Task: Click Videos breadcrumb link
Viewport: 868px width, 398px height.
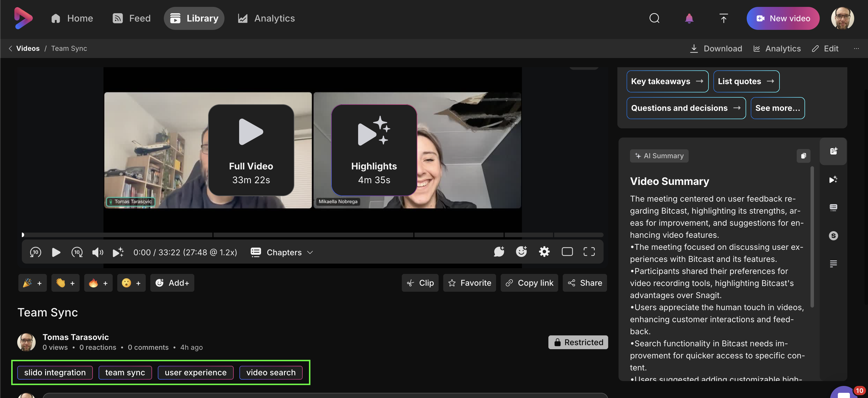Action: pos(28,49)
